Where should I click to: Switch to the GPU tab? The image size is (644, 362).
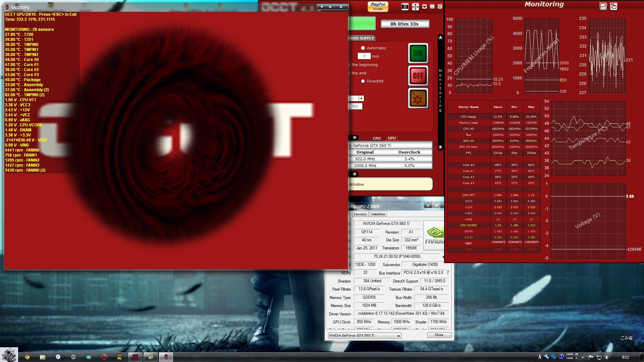click(x=391, y=138)
